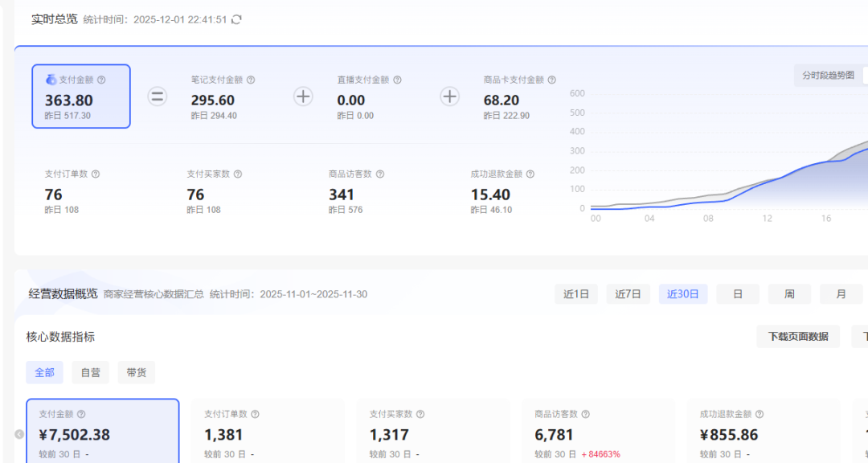868x463 pixels.
Task: Filter core metrics by 自营
Action: coord(90,373)
